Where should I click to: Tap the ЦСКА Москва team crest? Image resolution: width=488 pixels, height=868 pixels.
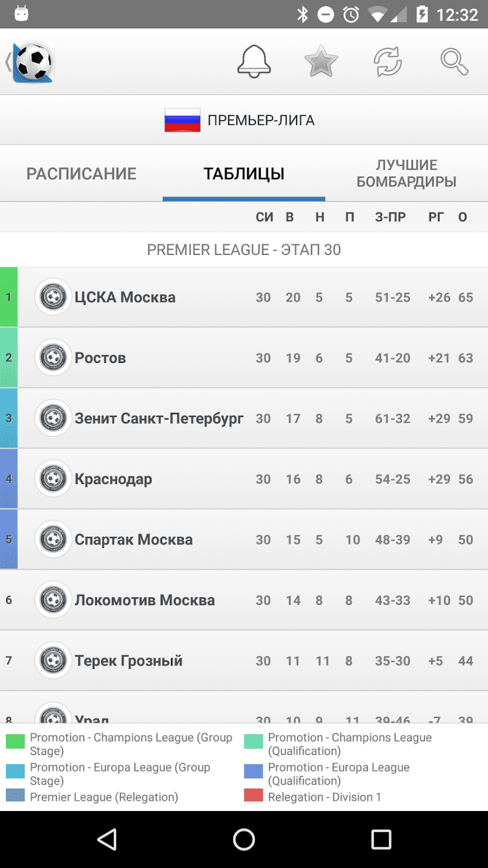pos(53,297)
